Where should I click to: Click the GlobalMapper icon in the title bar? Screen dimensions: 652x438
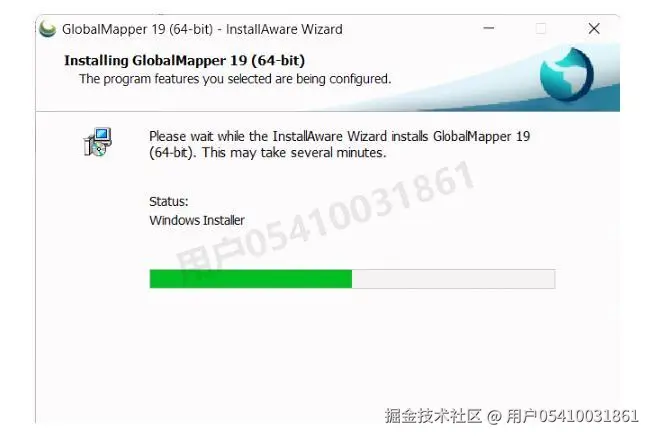47,29
